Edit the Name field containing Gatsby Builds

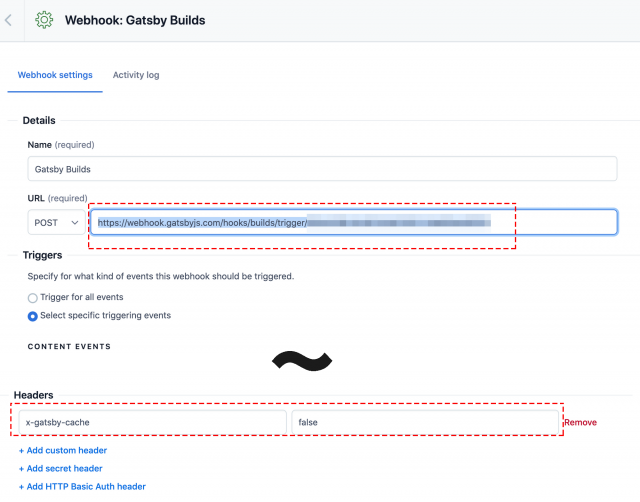click(x=322, y=169)
